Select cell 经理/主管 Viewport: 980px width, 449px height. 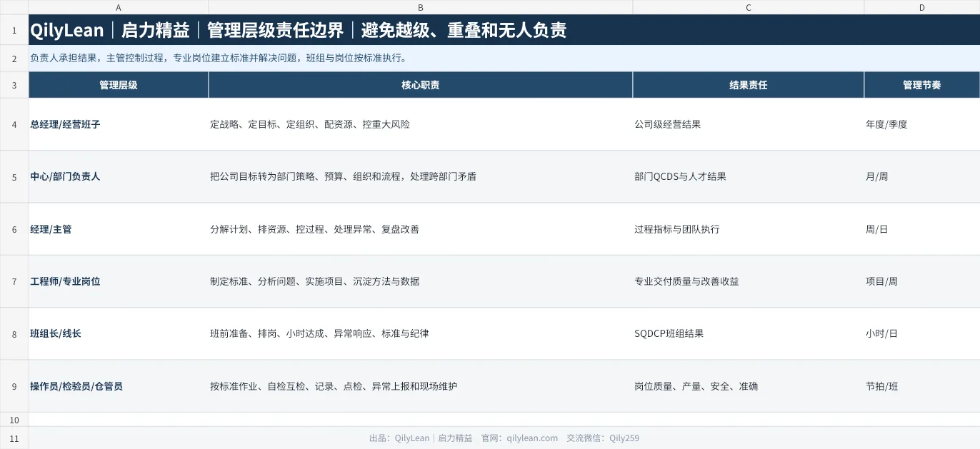(119, 229)
